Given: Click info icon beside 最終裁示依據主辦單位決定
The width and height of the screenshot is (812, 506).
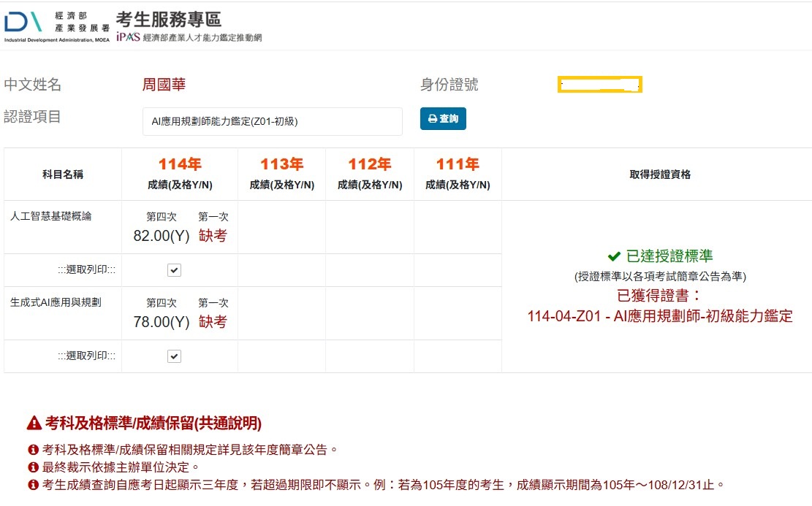Looking at the screenshot, I should (33, 467).
